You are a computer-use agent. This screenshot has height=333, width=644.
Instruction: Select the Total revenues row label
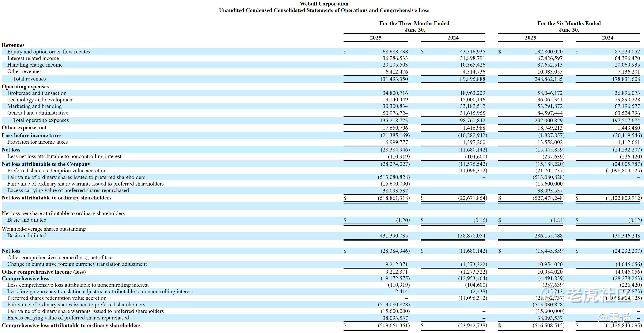pyautogui.click(x=29, y=79)
